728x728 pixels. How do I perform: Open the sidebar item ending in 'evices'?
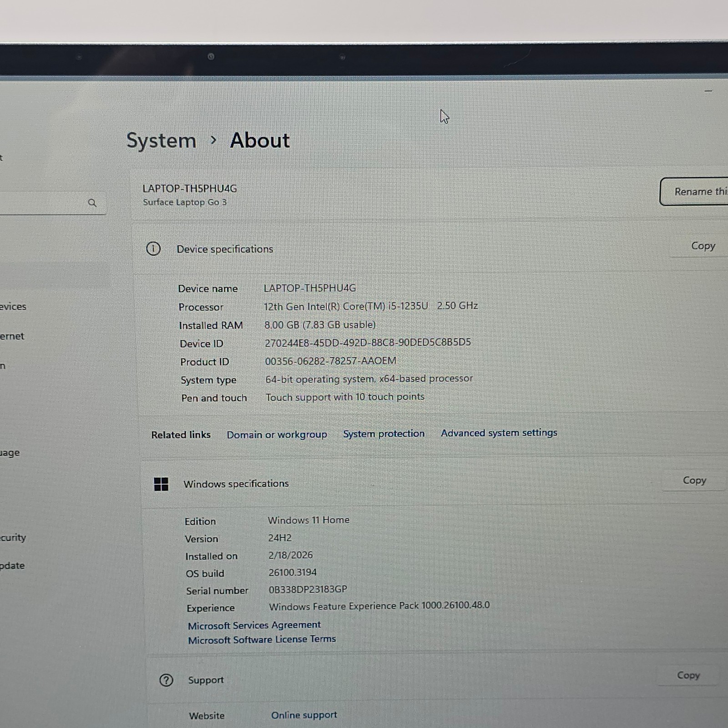(13, 307)
